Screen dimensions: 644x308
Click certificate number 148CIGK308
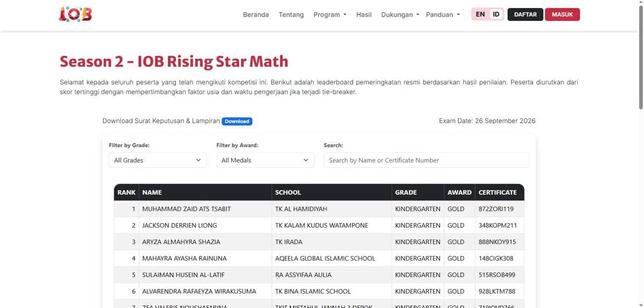(496, 259)
